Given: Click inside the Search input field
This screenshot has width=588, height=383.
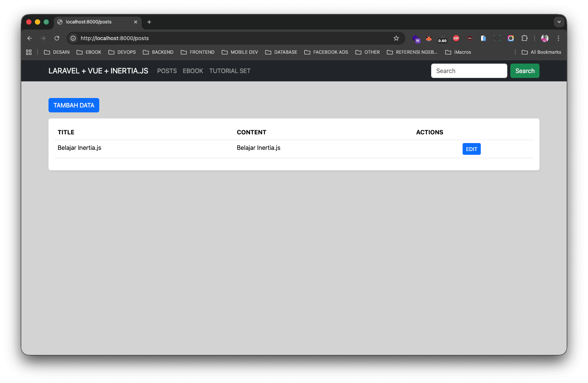Looking at the screenshot, I should pyautogui.click(x=469, y=71).
